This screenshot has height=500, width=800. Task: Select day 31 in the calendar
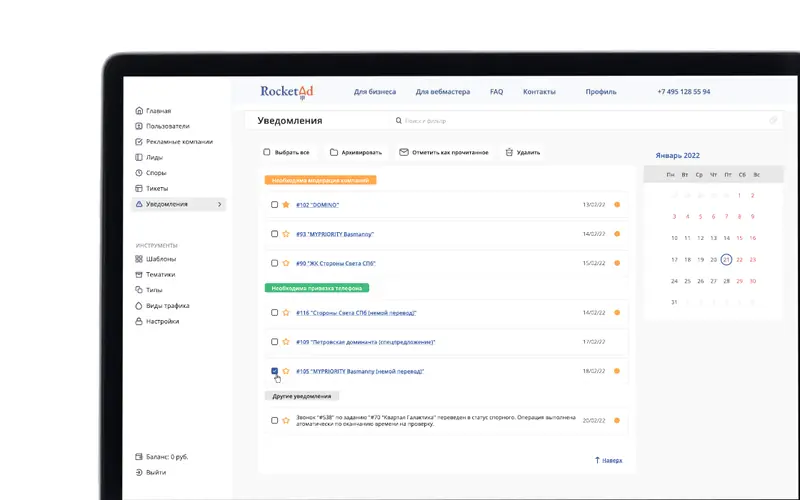[674, 302]
